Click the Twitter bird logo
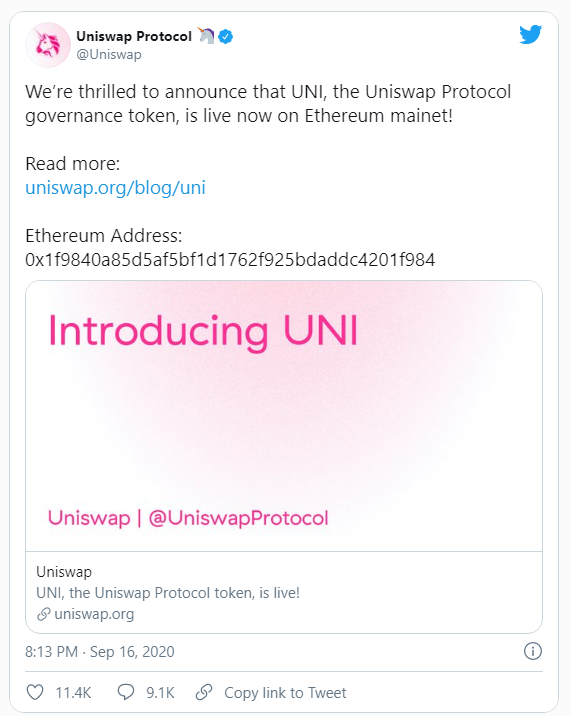Screen dimensions: 571x720 coord(531,35)
